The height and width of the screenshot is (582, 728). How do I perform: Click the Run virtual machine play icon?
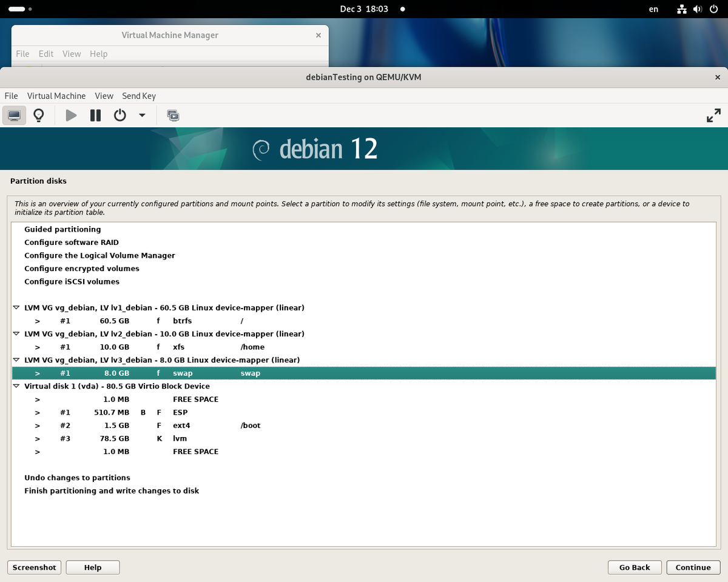71,115
